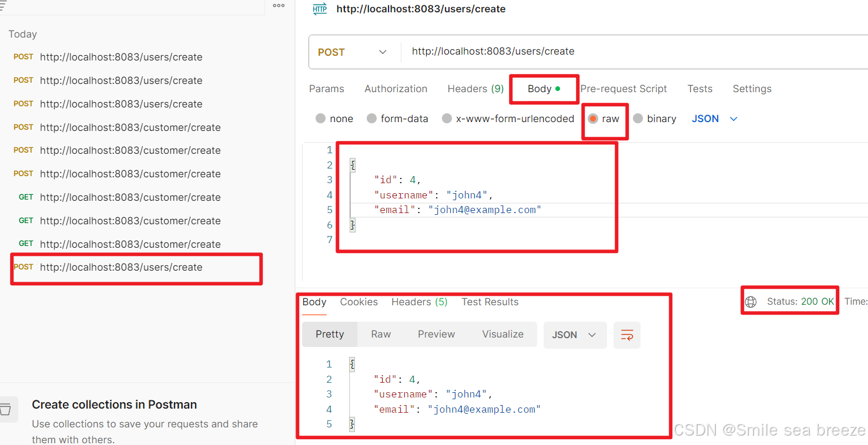Viewport: 868px width, 445px height.
Task: Switch response view to Raw
Action: tap(381, 334)
